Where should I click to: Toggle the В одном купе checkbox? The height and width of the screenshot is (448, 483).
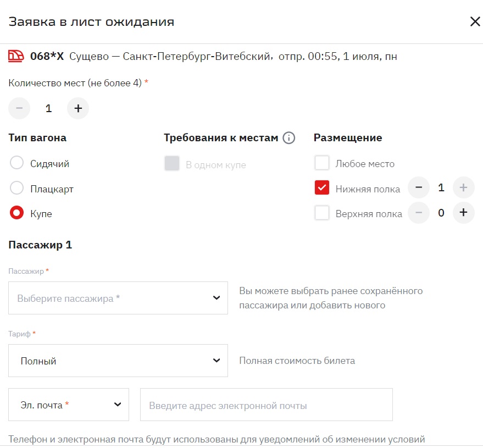[172, 164]
